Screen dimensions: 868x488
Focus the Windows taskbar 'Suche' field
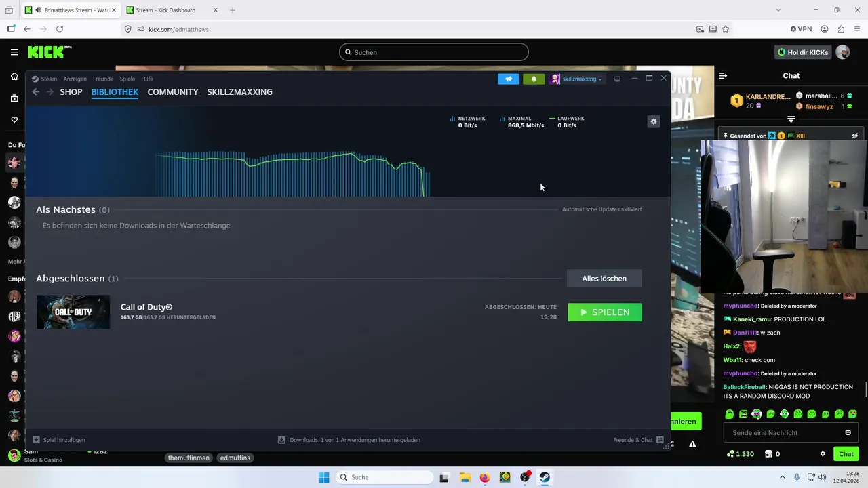pyautogui.click(x=384, y=477)
